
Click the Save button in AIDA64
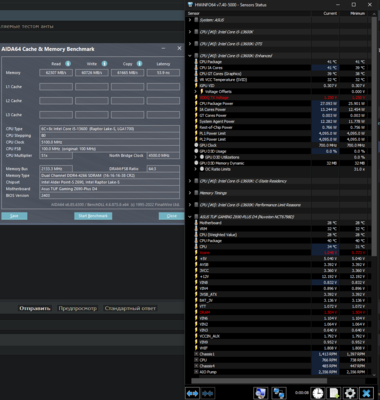click(x=14, y=216)
